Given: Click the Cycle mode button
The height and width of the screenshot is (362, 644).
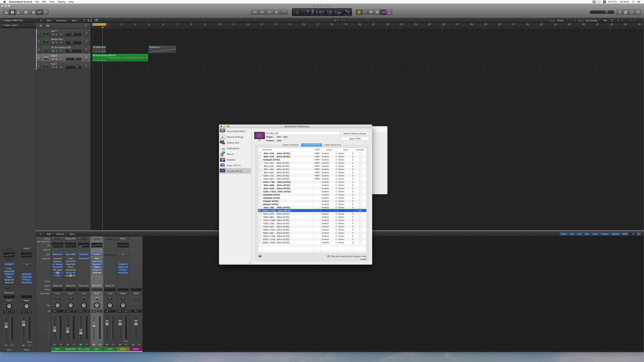Looking at the screenshot, I should pos(359,12).
